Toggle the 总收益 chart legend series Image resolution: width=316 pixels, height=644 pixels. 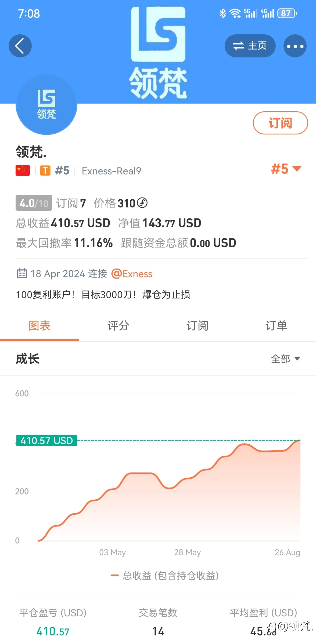165,575
